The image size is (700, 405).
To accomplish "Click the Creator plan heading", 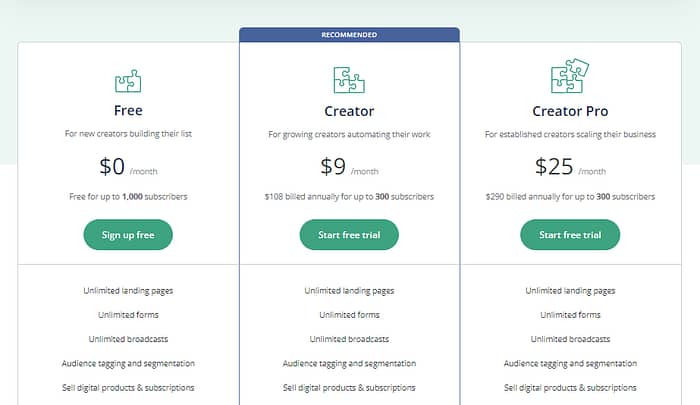I will coord(349,111).
